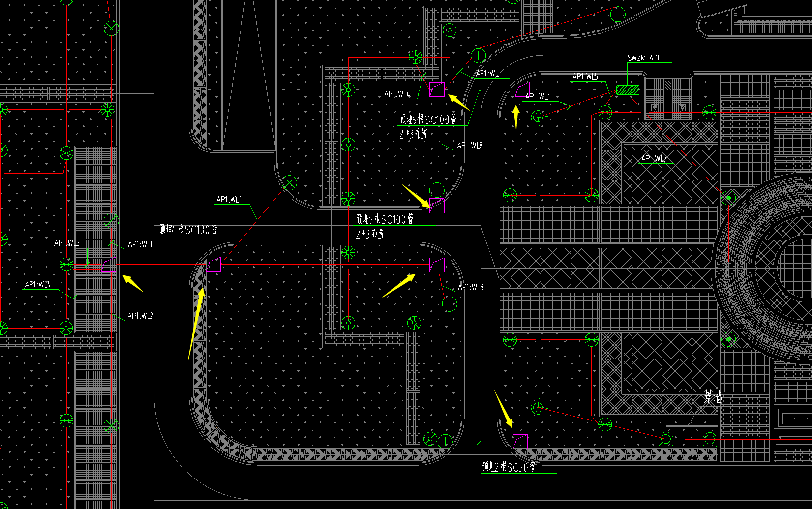Select the AP1:WL5 circuit label

[x=585, y=77]
